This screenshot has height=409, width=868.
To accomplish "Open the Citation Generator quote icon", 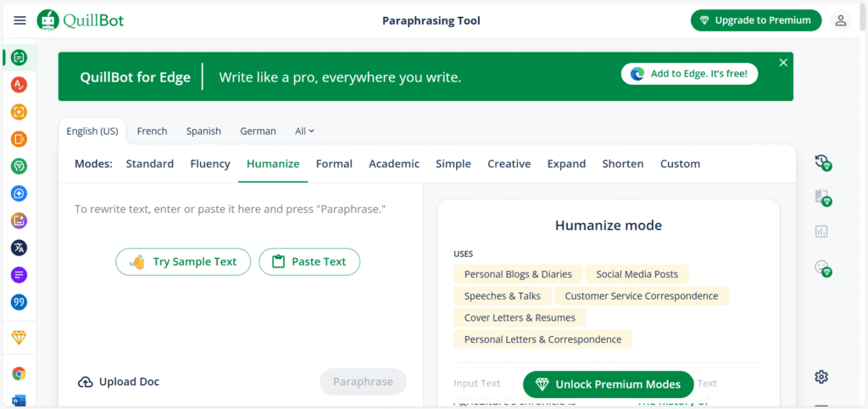I will tap(19, 302).
